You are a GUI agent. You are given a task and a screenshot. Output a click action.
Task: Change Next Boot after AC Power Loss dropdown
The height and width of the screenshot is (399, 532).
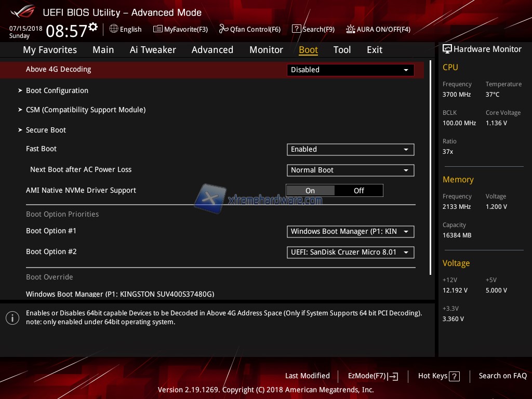(350, 170)
